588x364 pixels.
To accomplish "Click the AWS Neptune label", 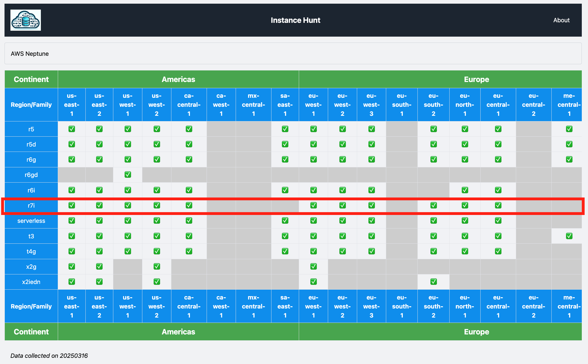I will tap(30, 54).
